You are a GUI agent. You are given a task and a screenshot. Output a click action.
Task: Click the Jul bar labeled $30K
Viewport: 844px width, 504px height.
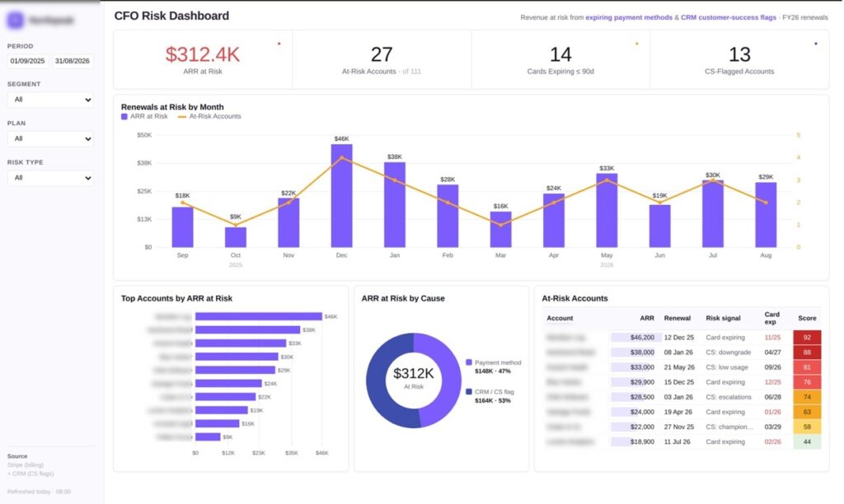(x=713, y=213)
